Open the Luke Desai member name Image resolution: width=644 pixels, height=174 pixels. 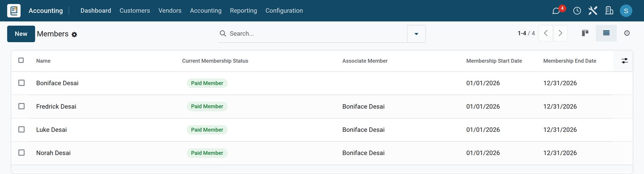[x=52, y=130]
